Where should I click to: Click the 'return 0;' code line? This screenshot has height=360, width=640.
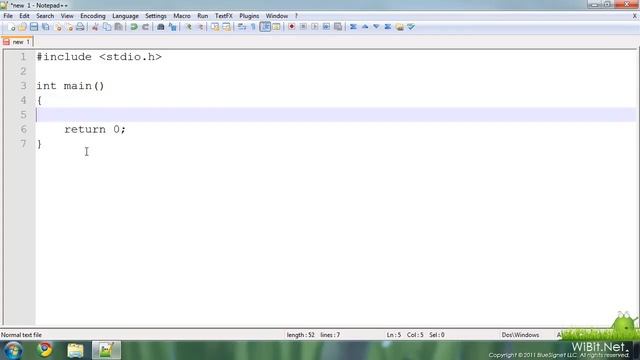[95, 129]
